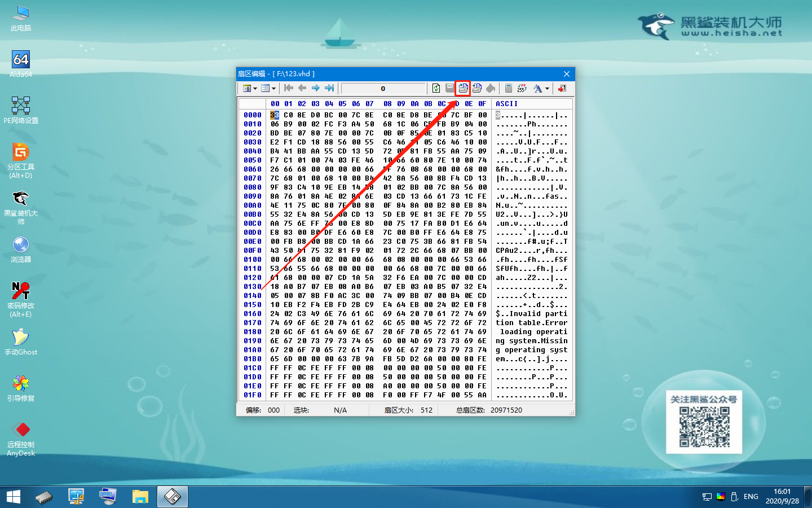Click the sector number input field
The width and height of the screenshot is (812, 508).
tap(383, 88)
